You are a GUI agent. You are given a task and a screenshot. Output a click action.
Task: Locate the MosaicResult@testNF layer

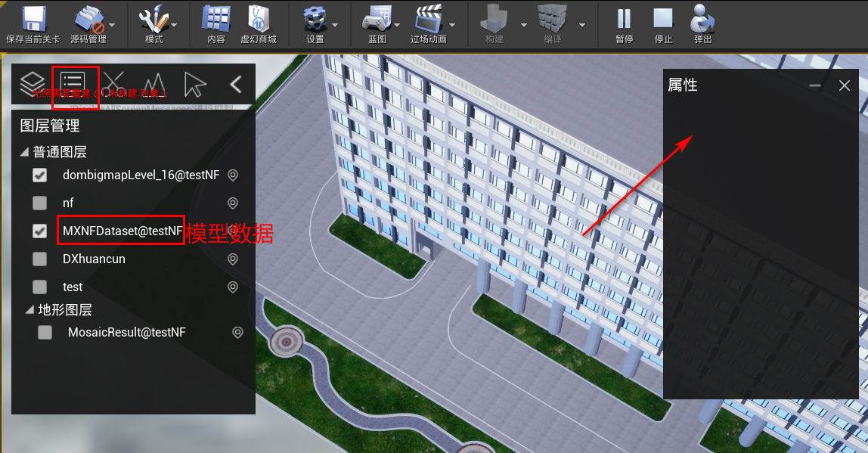pyautogui.click(x=237, y=332)
